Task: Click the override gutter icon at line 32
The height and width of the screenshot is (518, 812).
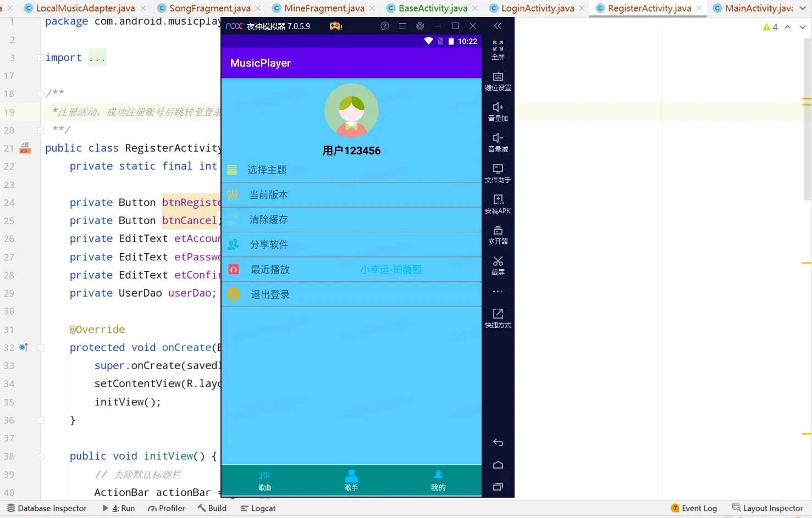Action: (24, 347)
